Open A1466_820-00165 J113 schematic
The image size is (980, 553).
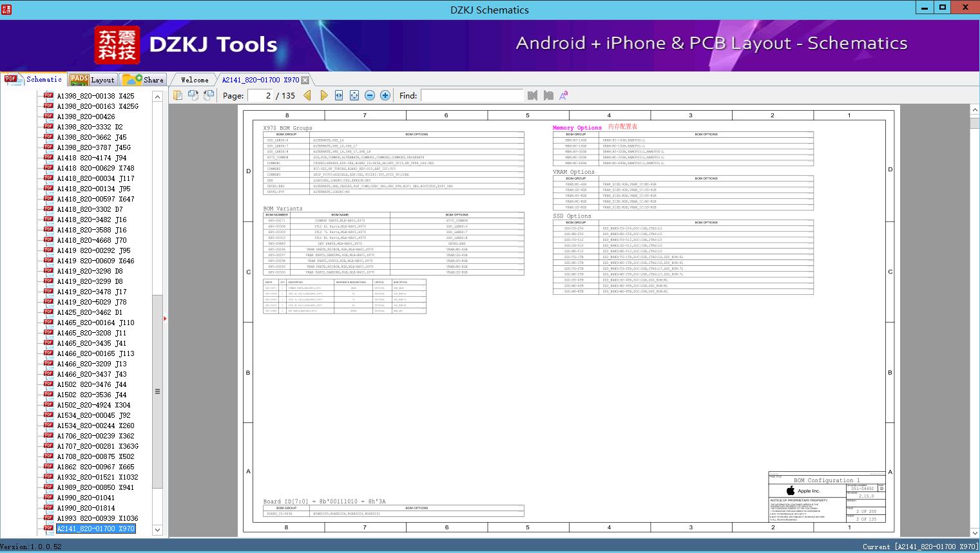(95, 353)
